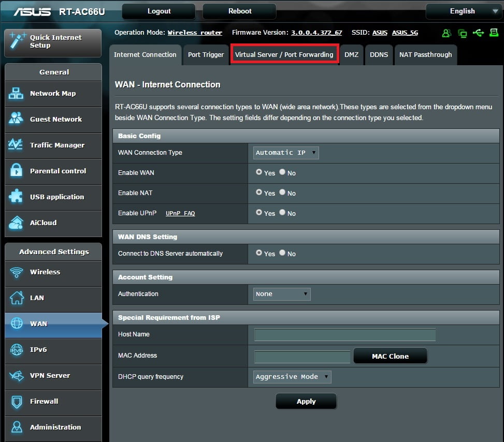Viewport: 504px width, 442px height.
Task: Click the green guest users status icon
Action: (x=447, y=33)
